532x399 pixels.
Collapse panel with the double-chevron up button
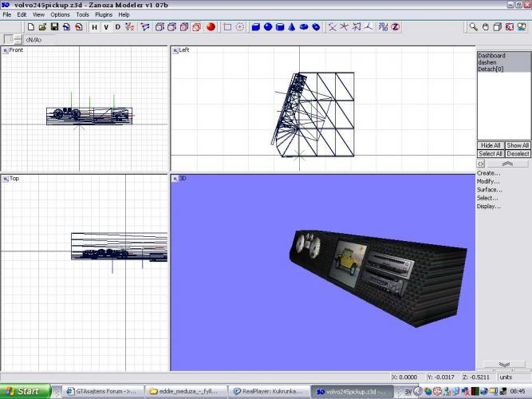(x=507, y=163)
